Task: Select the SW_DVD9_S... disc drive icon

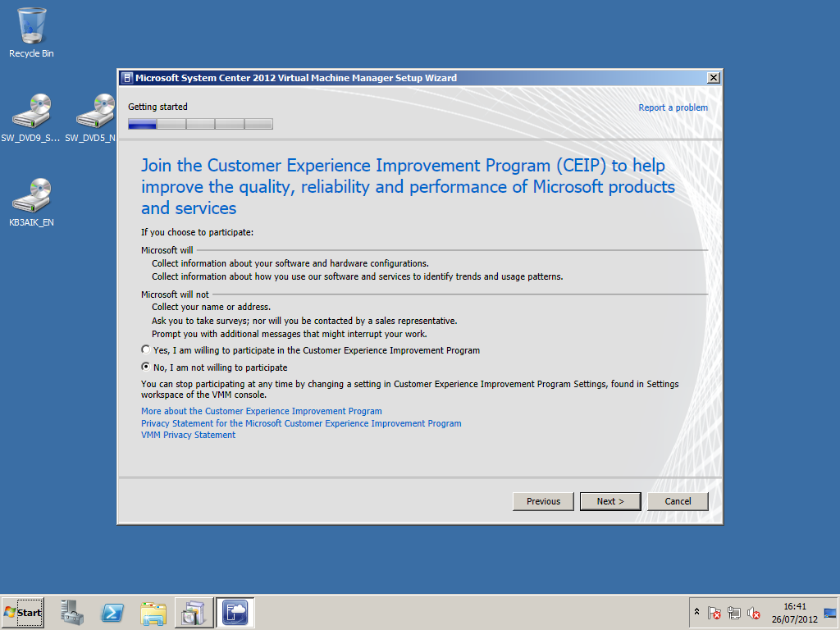Action: pyautogui.click(x=30, y=117)
